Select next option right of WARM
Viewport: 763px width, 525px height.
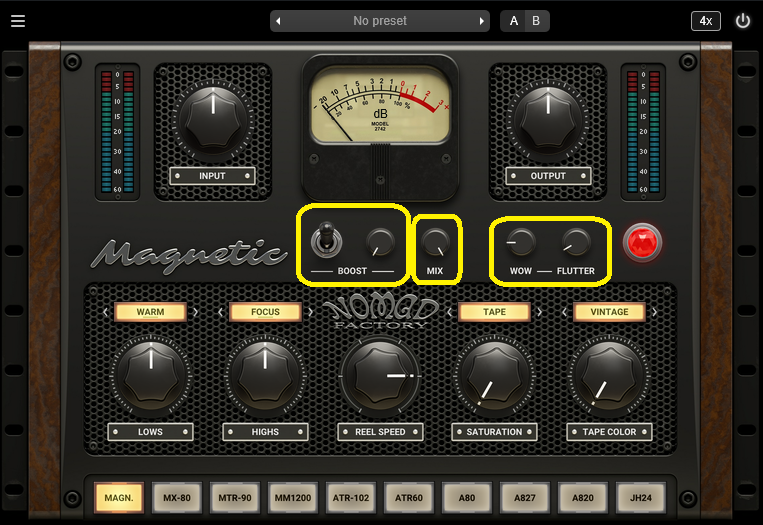tap(196, 312)
